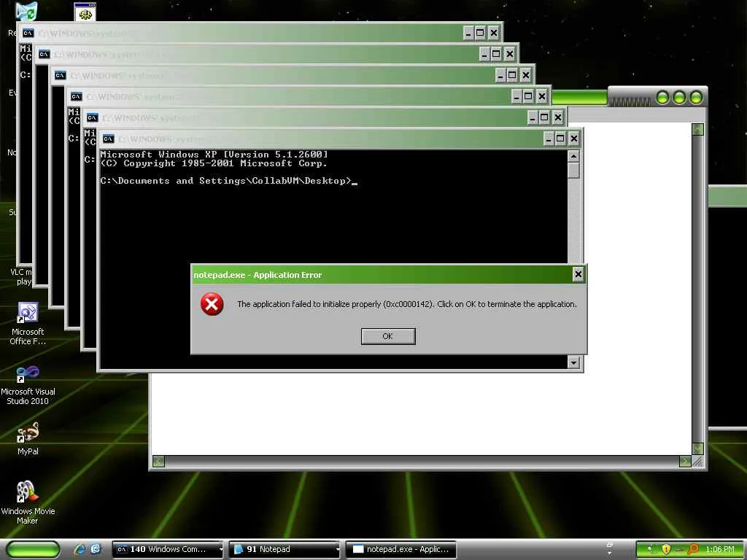
Task: Click the scrollbar thumb in the front Command Prompt
Action: click(573, 170)
